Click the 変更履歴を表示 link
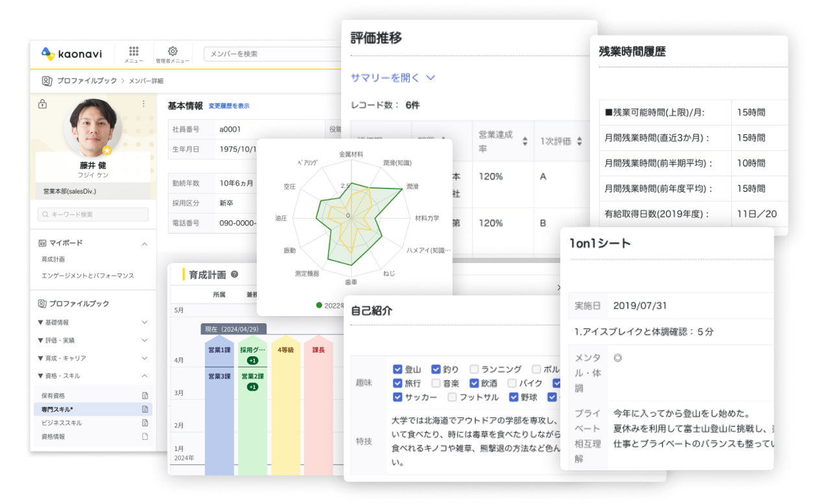Screen dimensions: 830x504 tap(229, 106)
